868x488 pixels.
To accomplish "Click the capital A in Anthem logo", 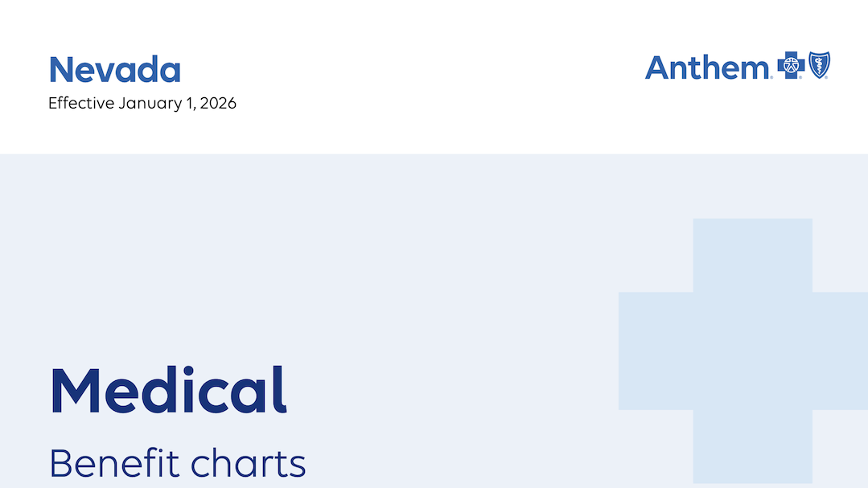I will coord(658,68).
